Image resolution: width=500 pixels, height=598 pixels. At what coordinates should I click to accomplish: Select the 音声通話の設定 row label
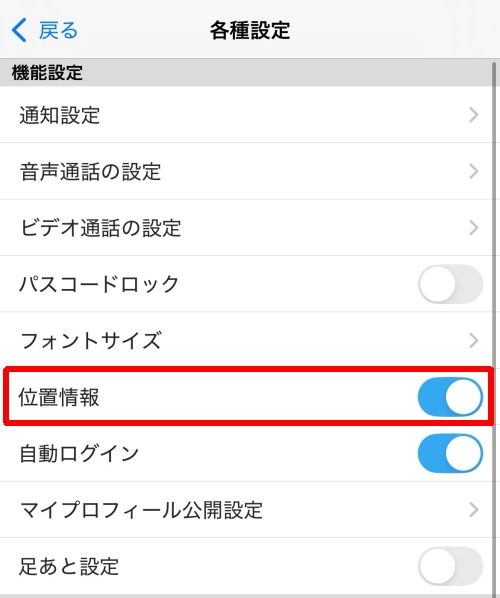click(90, 172)
